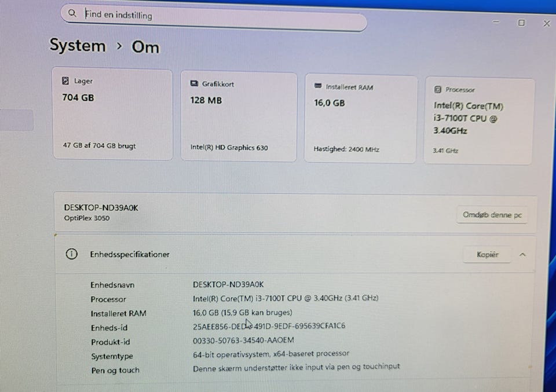Image resolution: width=556 pixels, height=392 pixels.
Task: Click the Installeret RAM icon
Action: click(318, 86)
